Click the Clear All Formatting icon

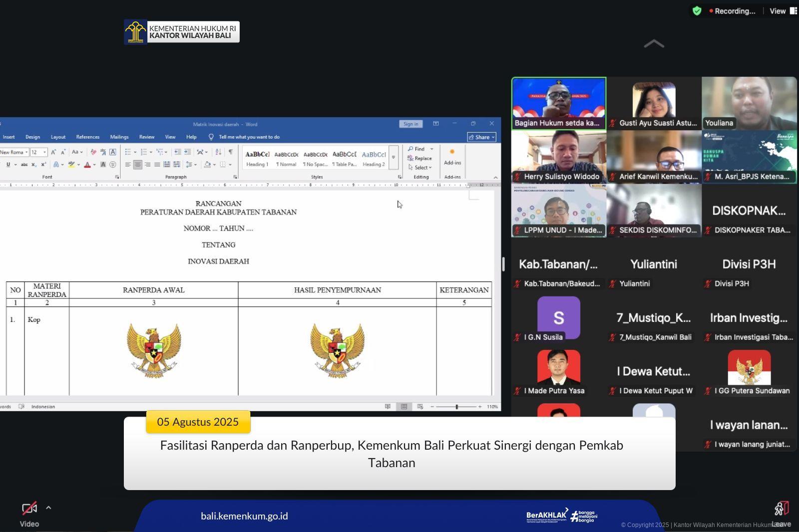pyautogui.click(x=93, y=152)
